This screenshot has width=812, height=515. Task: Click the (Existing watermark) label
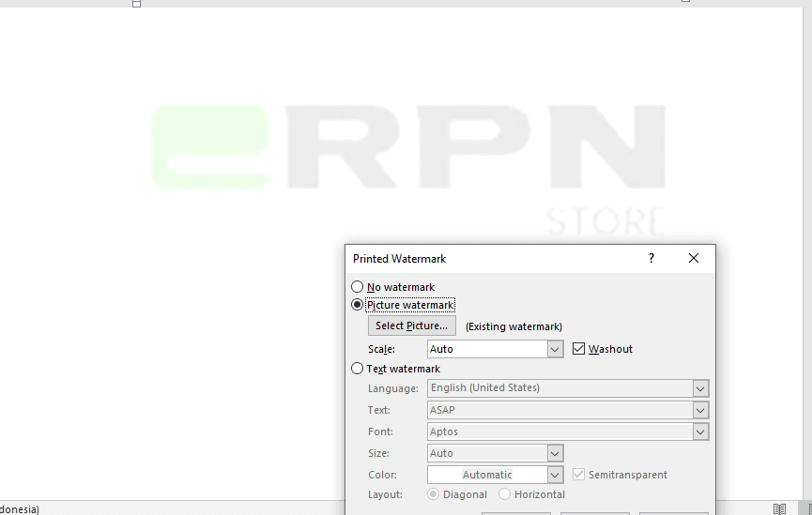tap(513, 326)
